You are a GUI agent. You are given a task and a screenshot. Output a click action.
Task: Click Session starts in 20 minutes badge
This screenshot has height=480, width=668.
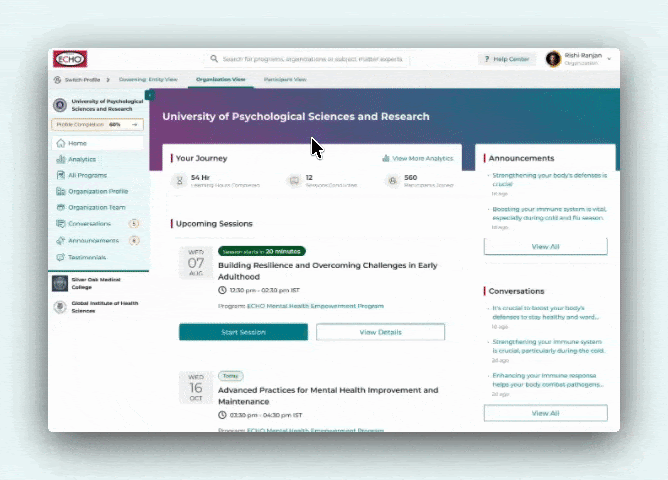[x=262, y=251]
